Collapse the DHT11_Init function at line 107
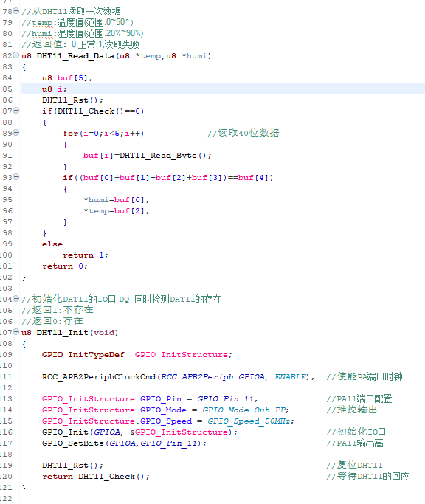This screenshot has width=425, height=504. [15, 332]
